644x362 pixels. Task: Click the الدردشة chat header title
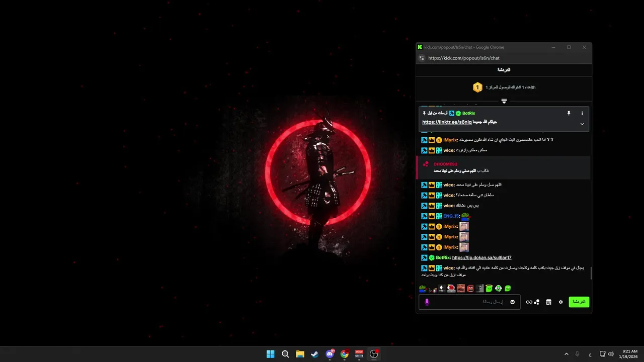coord(504,70)
